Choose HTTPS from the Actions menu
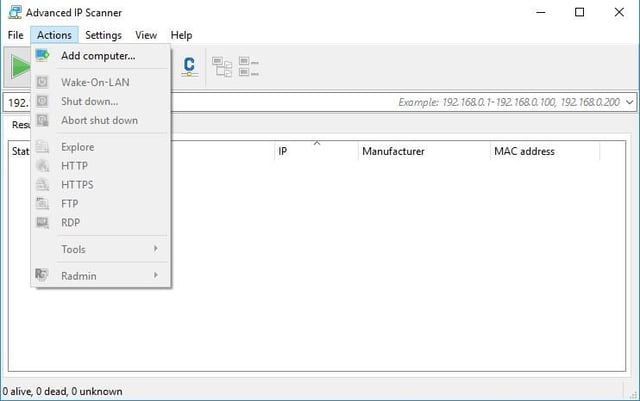This screenshot has height=401, width=640. click(x=101, y=185)
